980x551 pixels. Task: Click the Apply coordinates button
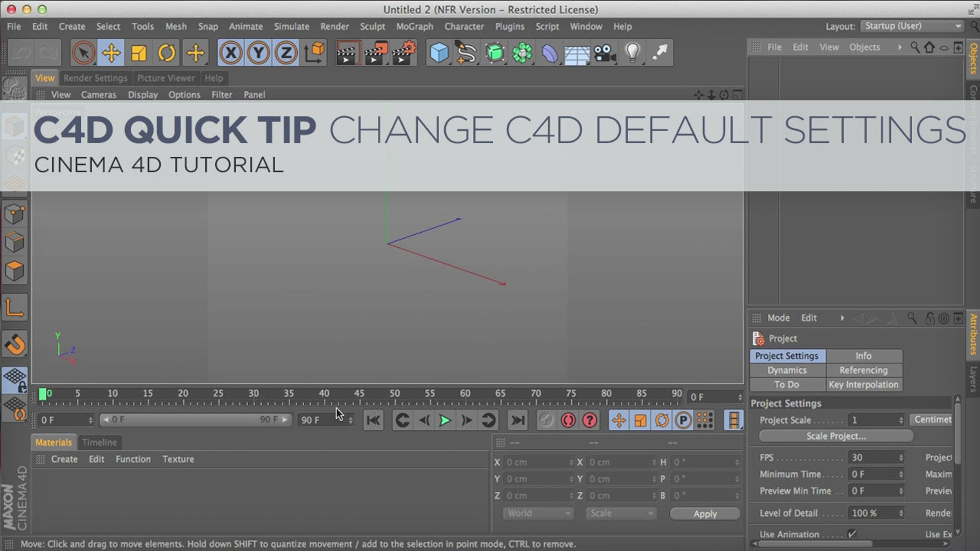pos(705,513)
